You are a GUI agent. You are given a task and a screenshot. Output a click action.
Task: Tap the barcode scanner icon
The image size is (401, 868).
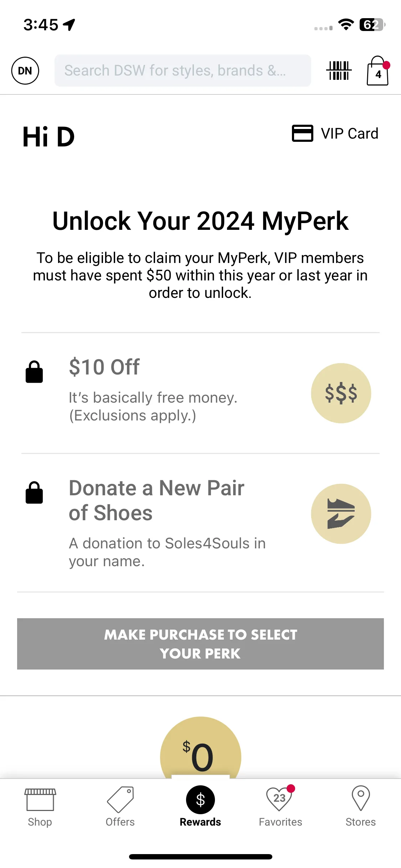(x=339, y=71)
